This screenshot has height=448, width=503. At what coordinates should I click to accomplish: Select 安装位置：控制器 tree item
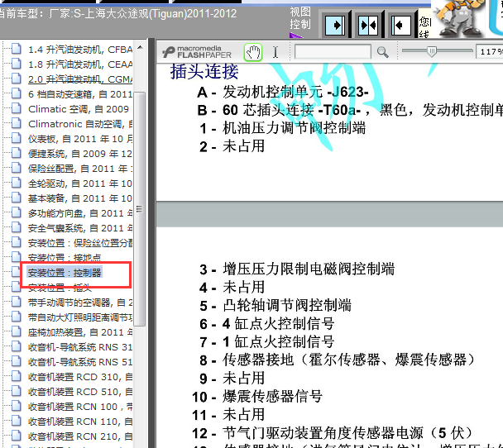[x=65, y=273]
